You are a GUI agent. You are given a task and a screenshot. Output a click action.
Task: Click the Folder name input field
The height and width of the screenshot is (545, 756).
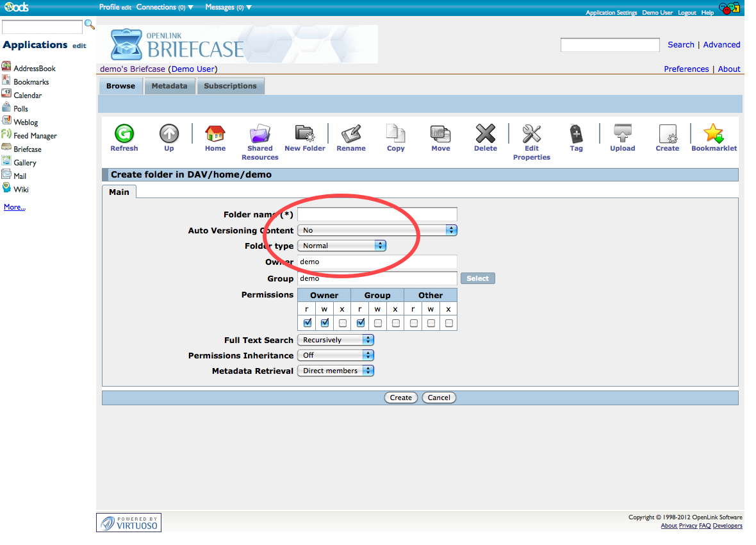tap(377, 214)
